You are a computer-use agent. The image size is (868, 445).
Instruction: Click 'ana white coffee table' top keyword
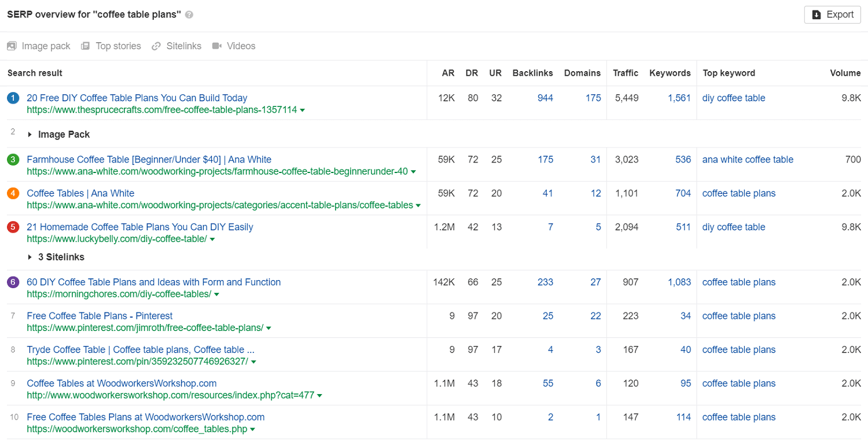[x=748, y=159]
